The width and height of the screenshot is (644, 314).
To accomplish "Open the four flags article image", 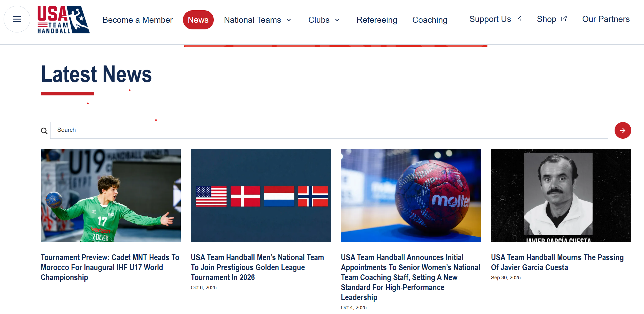I will [261, 195].
